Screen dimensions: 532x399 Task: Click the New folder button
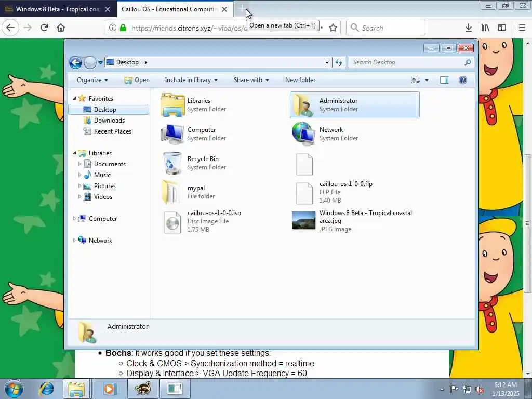coord(300,80)
